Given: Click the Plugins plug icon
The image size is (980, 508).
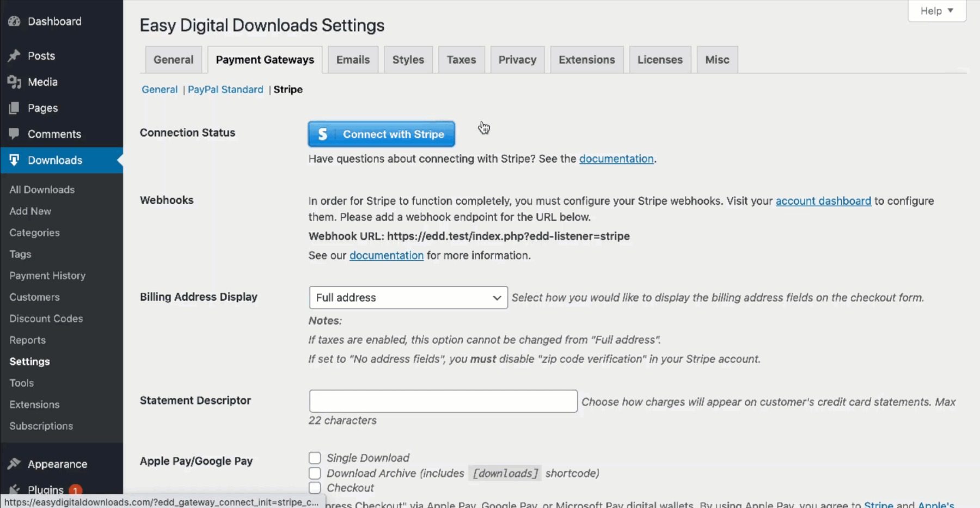Looking at the screenshot, I should tap(14, 489).
